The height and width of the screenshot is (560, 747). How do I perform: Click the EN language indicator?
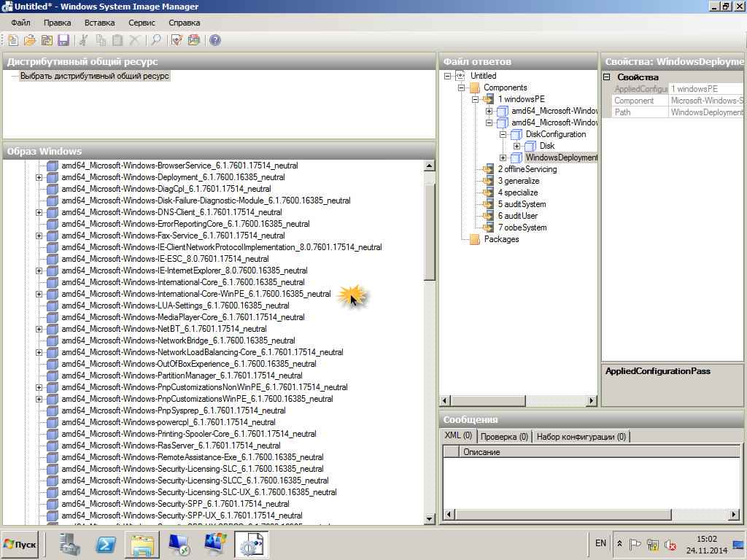(x=600, y=543)
